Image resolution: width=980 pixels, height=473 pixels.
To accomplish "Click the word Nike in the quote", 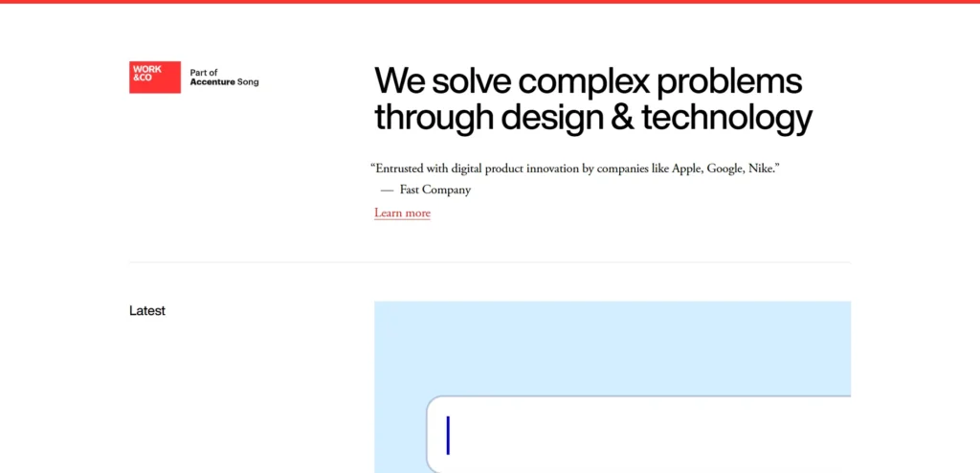I will [761, 169].
